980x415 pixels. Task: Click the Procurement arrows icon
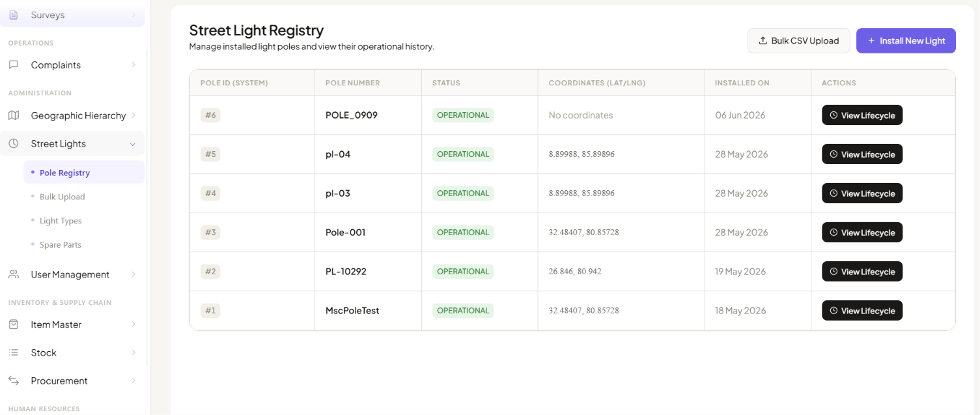pos(14,380)
